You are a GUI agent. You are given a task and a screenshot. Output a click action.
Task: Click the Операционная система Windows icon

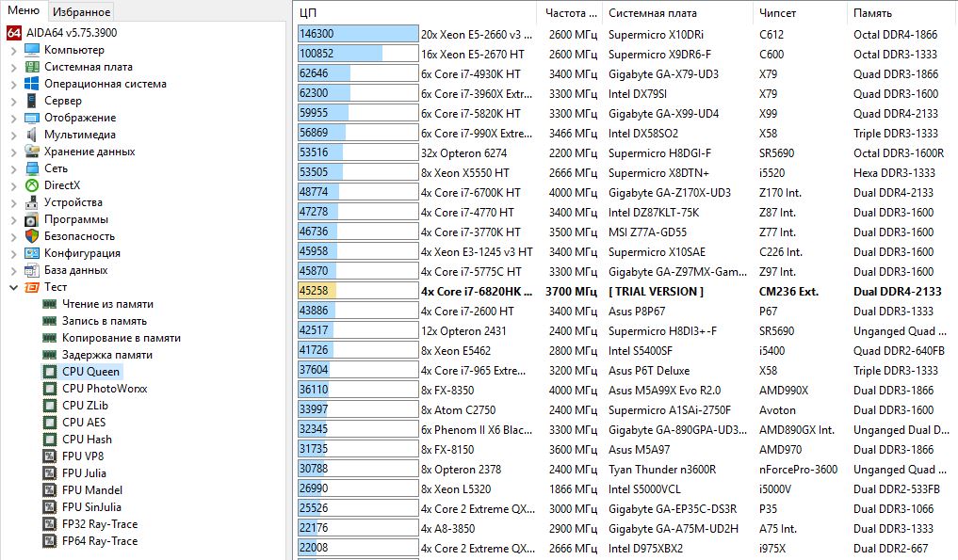click(x=32, y=84)
